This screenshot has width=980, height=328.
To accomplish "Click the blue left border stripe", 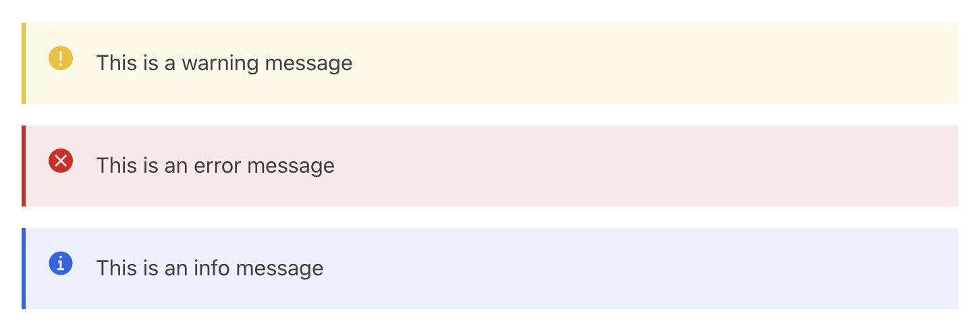I will click(24, 269).
